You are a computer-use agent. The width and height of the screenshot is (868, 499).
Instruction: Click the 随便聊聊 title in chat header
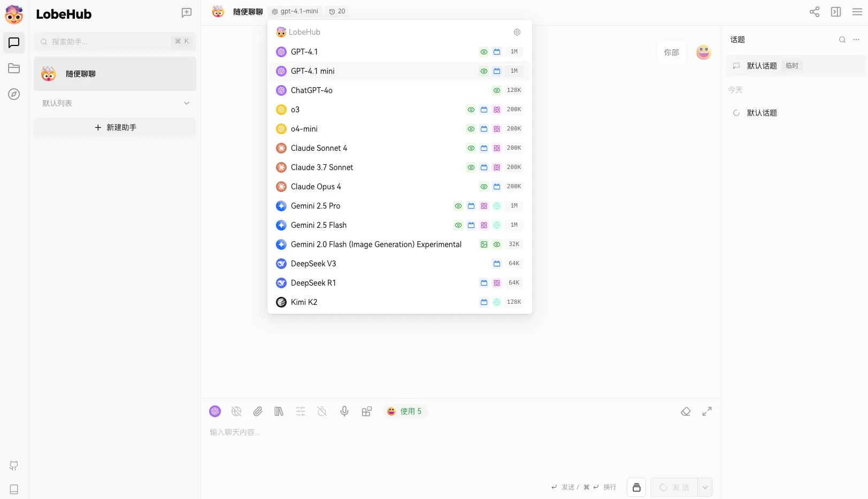coord(248,12)
